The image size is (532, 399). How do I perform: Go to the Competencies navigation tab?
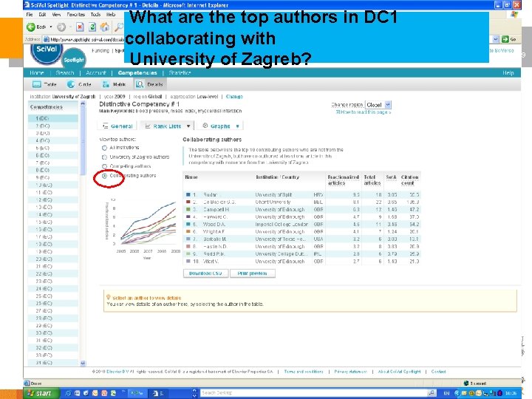click(137, 72)
